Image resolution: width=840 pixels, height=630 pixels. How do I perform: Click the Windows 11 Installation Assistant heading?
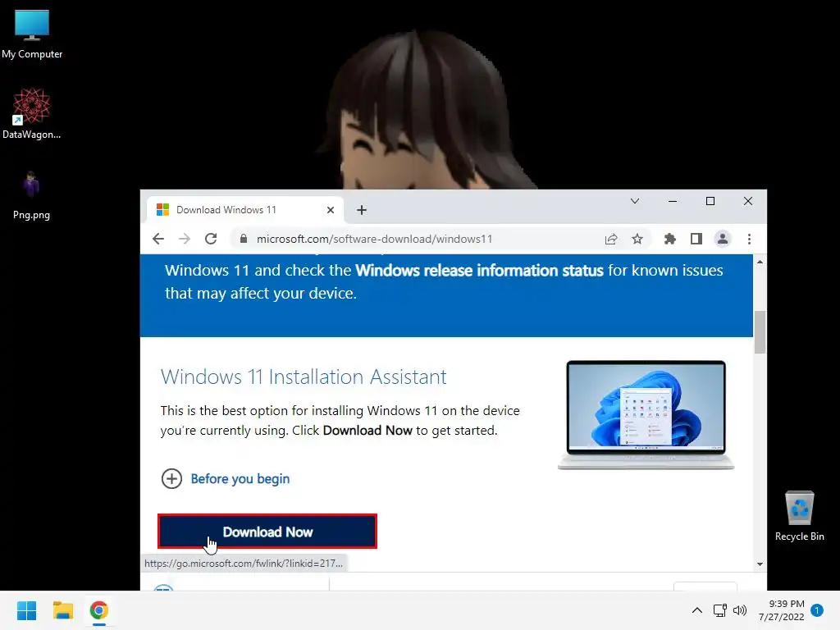click(304, 377)
